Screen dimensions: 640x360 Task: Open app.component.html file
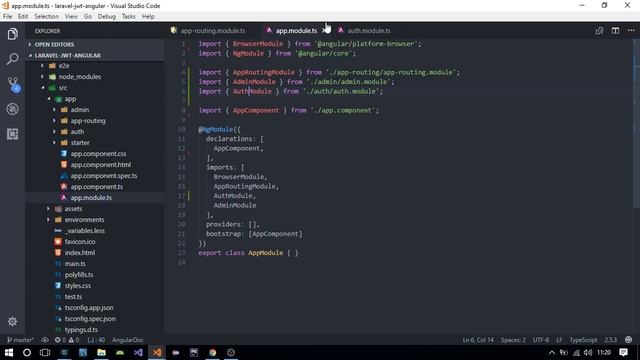(x=100, y=165)
